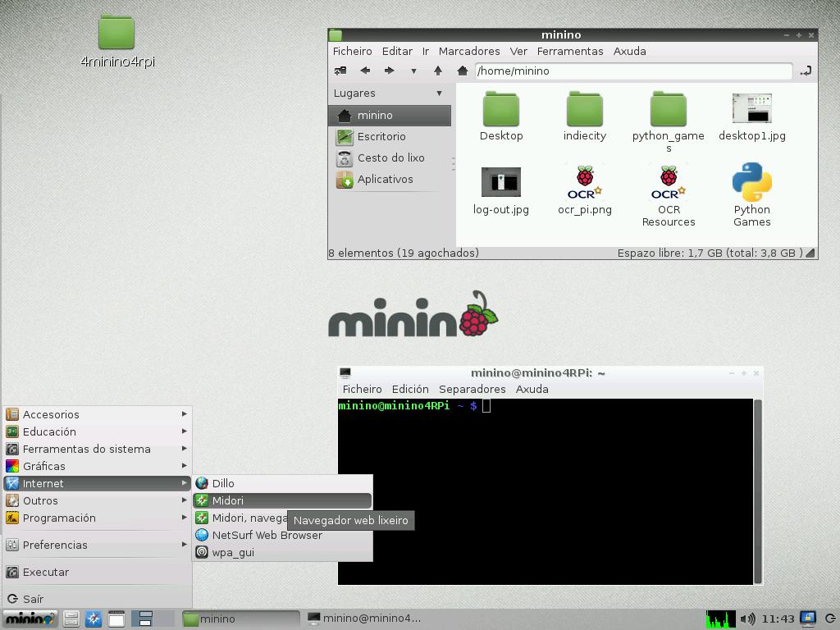Switch to minino file manager taskbar button

(240, 619)
